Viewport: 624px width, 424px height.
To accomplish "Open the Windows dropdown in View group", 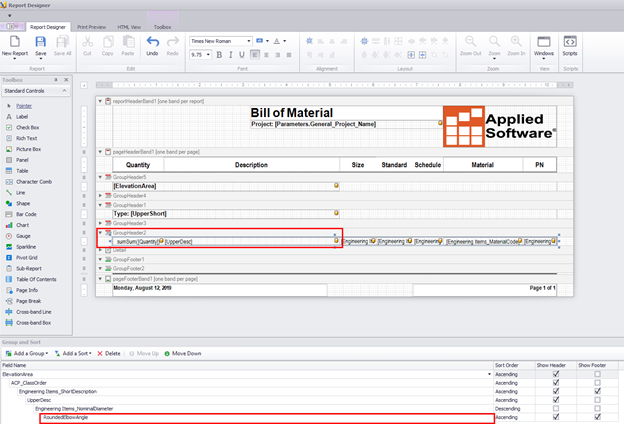I will (543, 46).
